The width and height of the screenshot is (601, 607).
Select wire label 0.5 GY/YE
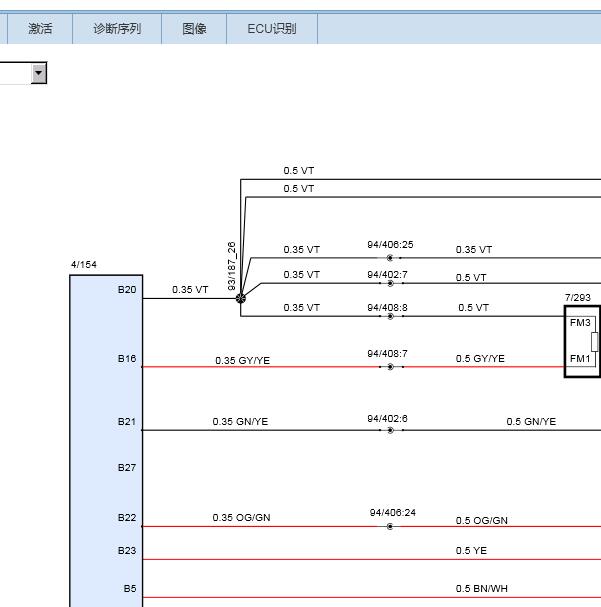point(480,358)
